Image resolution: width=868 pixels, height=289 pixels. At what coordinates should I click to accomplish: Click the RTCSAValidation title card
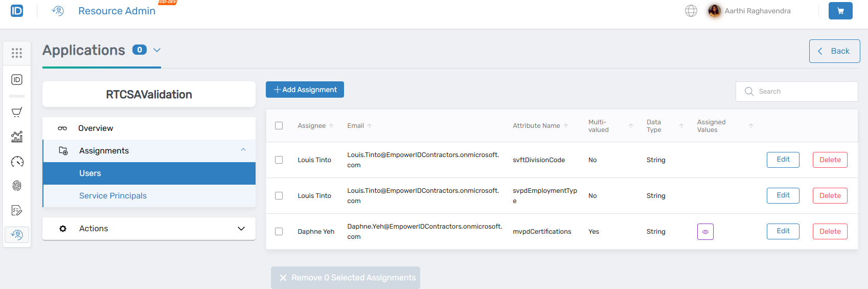click(149, 94)
